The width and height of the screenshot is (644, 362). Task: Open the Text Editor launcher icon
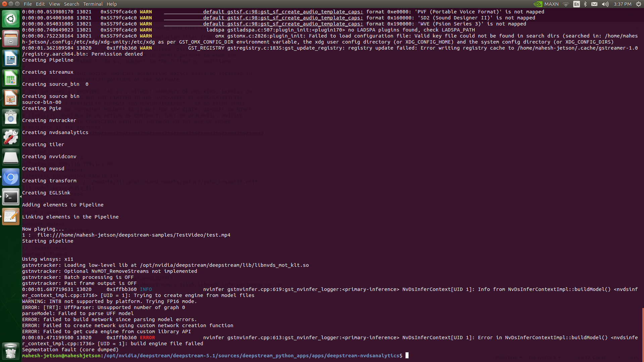click(x=11, y=217)
